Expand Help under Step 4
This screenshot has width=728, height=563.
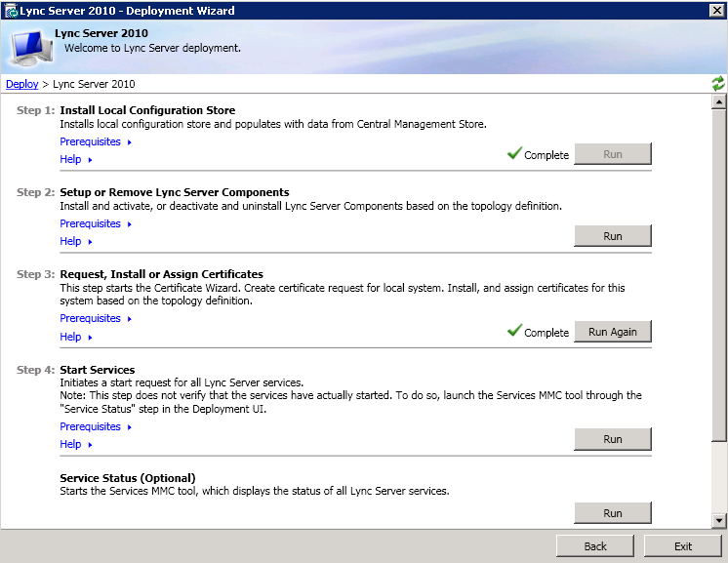[75, 444]
